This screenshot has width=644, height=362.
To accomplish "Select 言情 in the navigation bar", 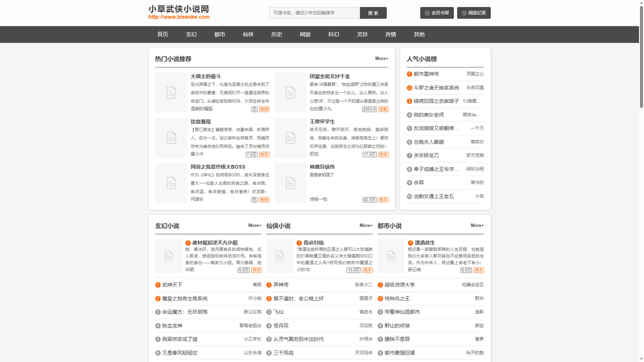I will [x=391, y=34].
